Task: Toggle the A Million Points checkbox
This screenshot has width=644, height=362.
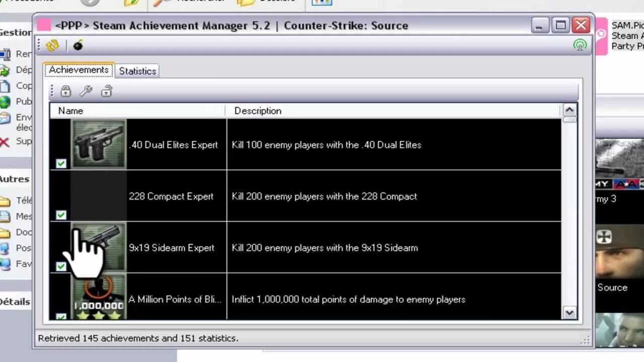Action: point(61,317)
